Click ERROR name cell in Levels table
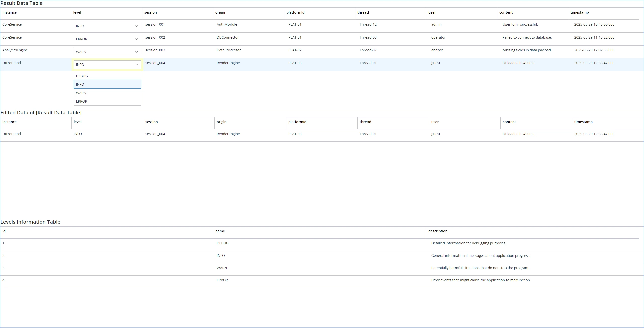644x328 pixels. point(222,280)
